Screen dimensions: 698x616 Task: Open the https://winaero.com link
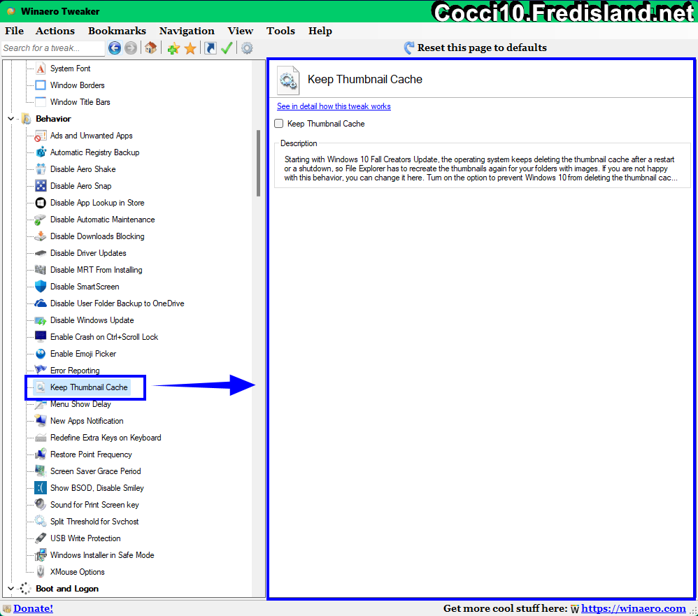click(x=634, y=608)
